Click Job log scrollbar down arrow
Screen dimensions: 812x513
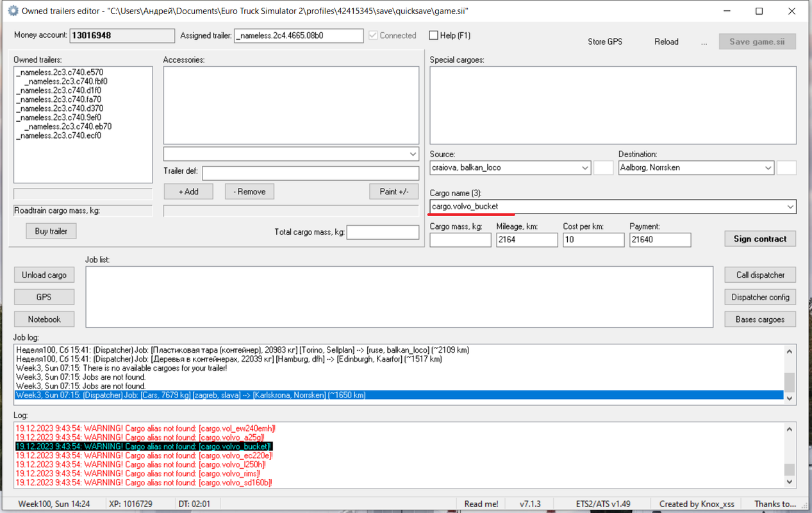(x=790, y=398)
